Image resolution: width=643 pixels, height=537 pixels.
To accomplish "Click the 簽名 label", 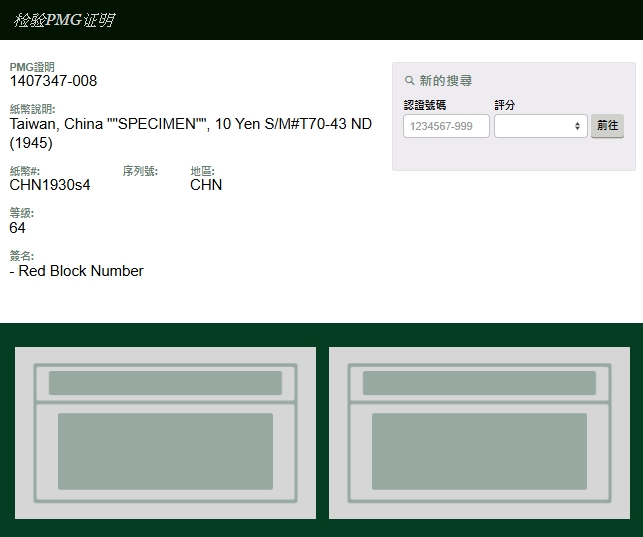I will pyautogui.click(x=21, y=256).
